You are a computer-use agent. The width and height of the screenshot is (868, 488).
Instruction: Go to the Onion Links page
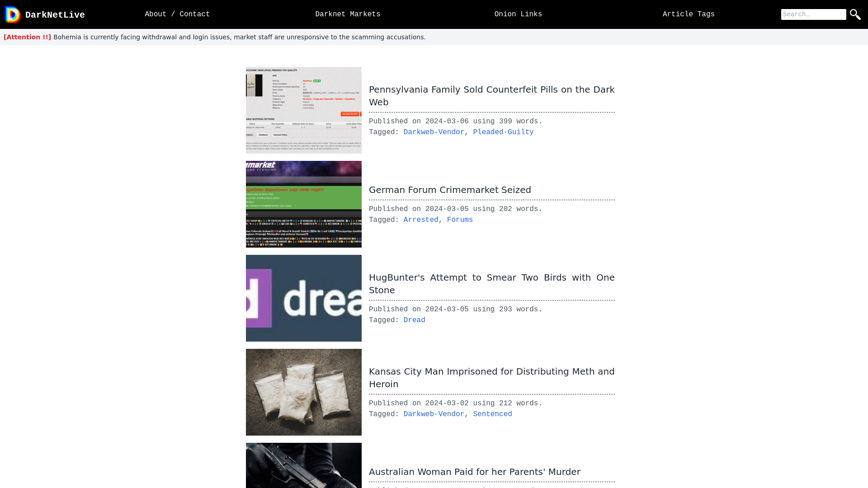(x=518, y=14)
